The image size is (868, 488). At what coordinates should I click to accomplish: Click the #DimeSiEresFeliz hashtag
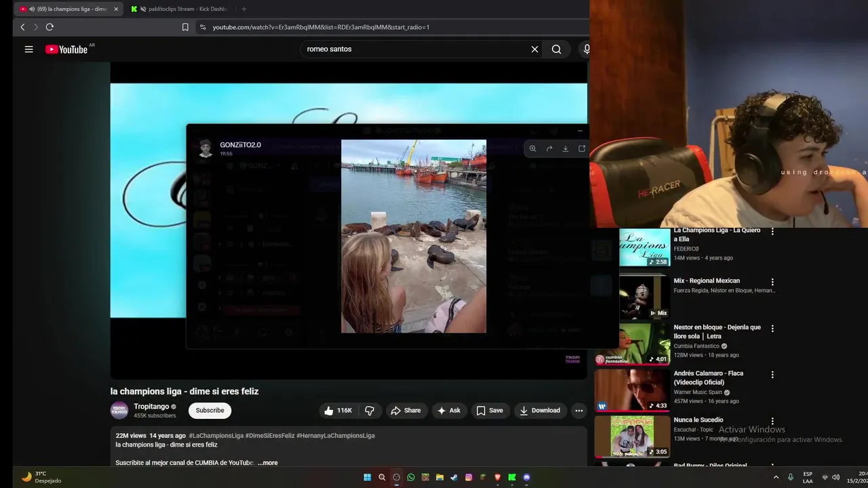click(270, 435)
